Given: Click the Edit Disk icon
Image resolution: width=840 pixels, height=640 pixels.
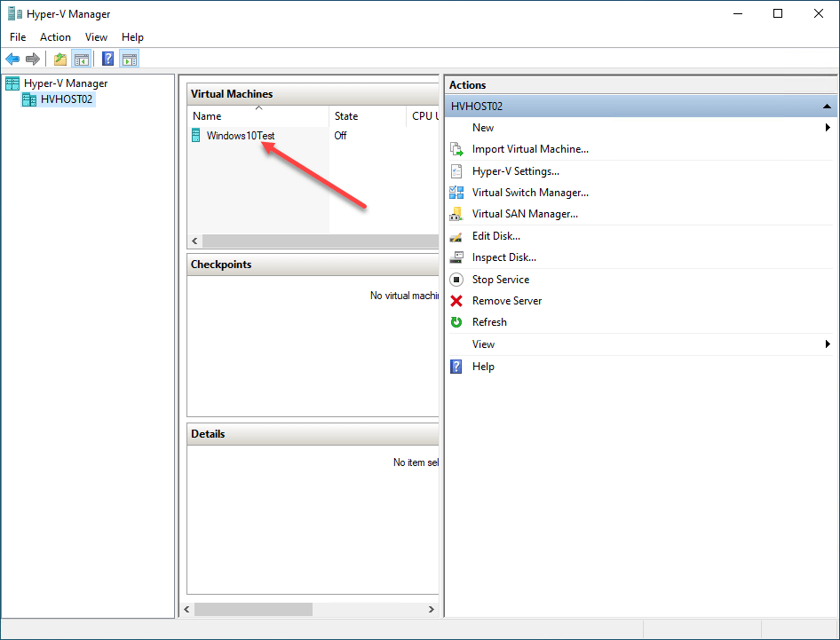Looking at the screenshot, I should click(x=456, y=236).
